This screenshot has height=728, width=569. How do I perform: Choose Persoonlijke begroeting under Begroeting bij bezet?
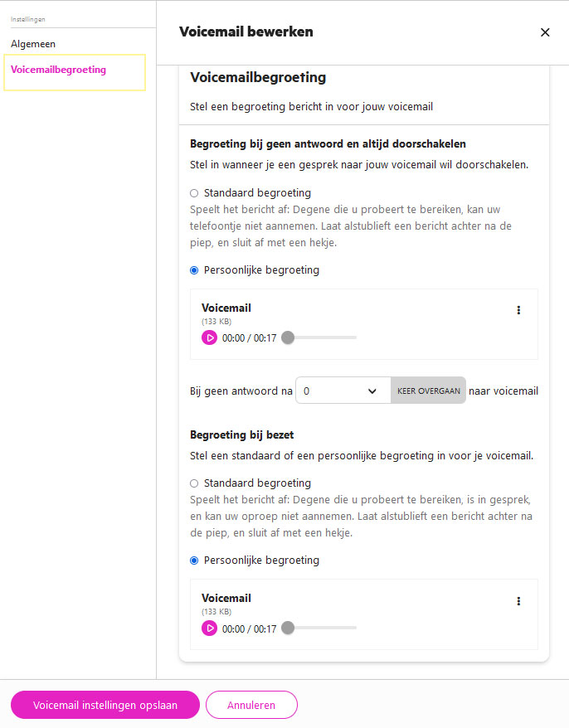click(x=194, y=561)
